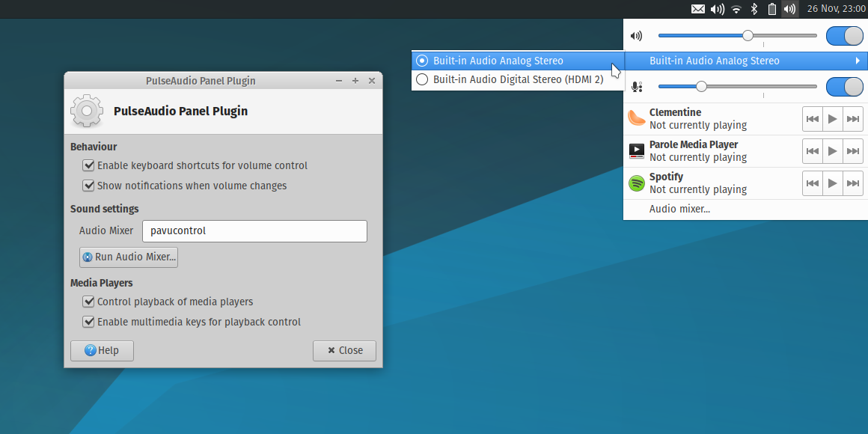This screenshot has width=868, height=434.
Task: Click the speaker icon beside the output slider
Action: pos(637,37)
